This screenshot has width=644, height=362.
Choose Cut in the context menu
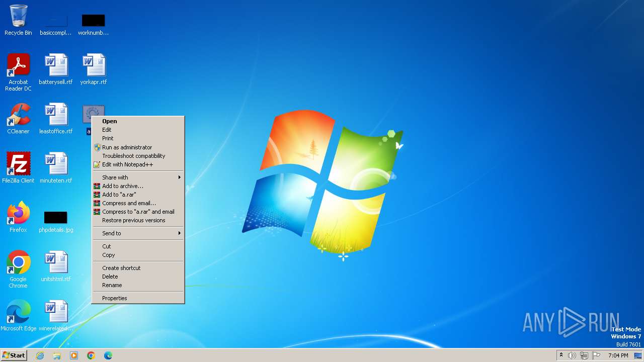coord(138,246)
